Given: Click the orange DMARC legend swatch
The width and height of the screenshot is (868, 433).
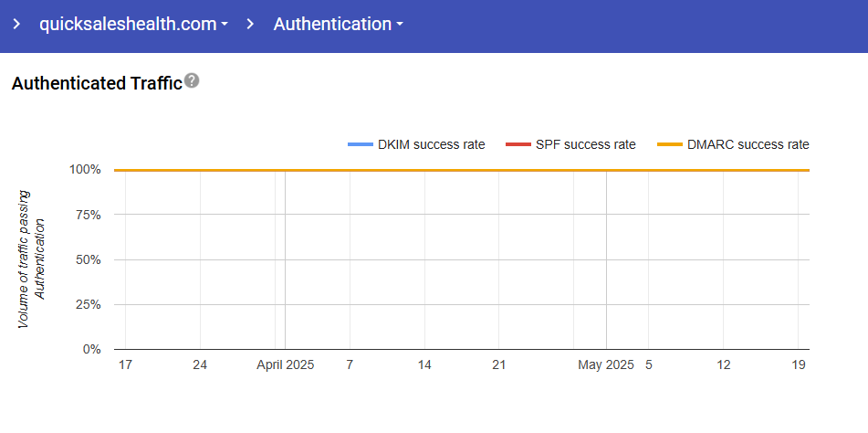Looking at the screenshot, I should click(x=671, y=144).
